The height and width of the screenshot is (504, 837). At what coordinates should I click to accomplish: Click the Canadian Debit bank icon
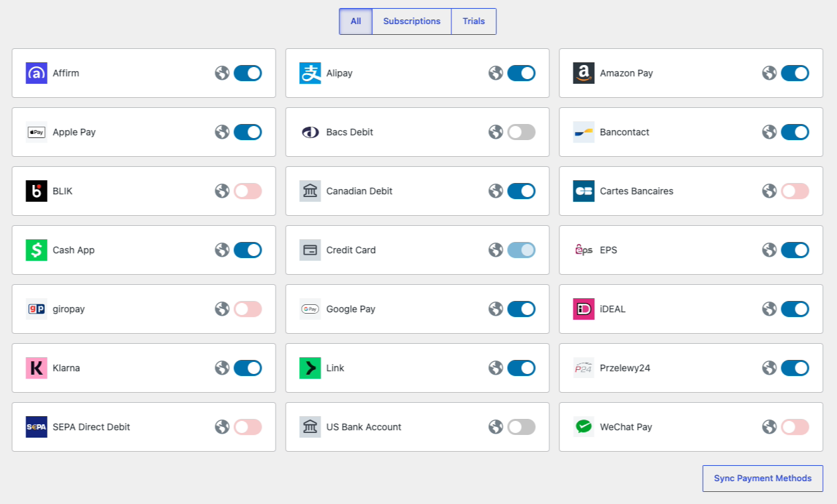pos(310,191)
